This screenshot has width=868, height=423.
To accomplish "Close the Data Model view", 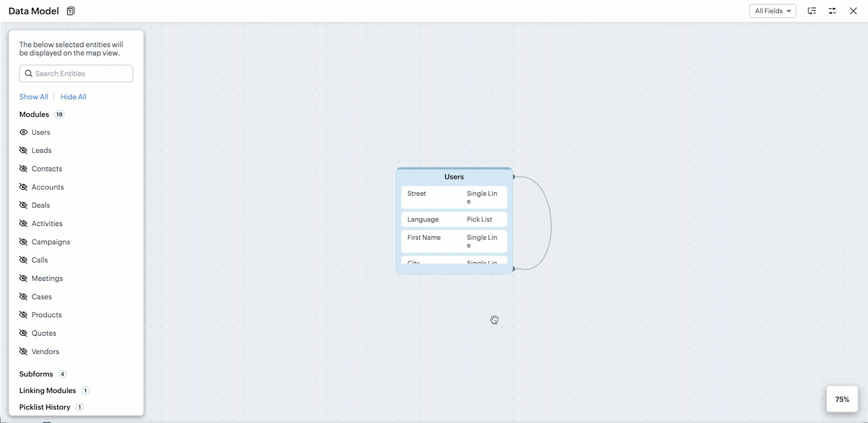I will 854,11.
